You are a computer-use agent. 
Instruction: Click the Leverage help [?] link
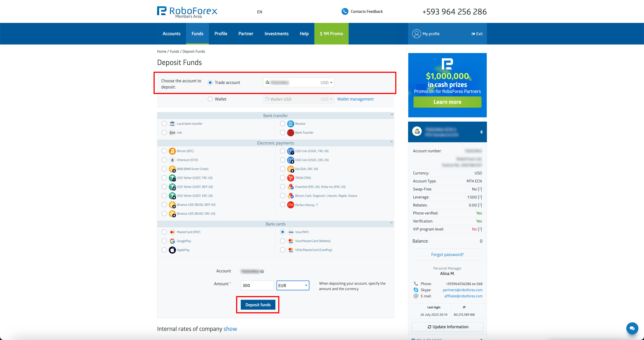pyautogui.click(x=480, y=197)
